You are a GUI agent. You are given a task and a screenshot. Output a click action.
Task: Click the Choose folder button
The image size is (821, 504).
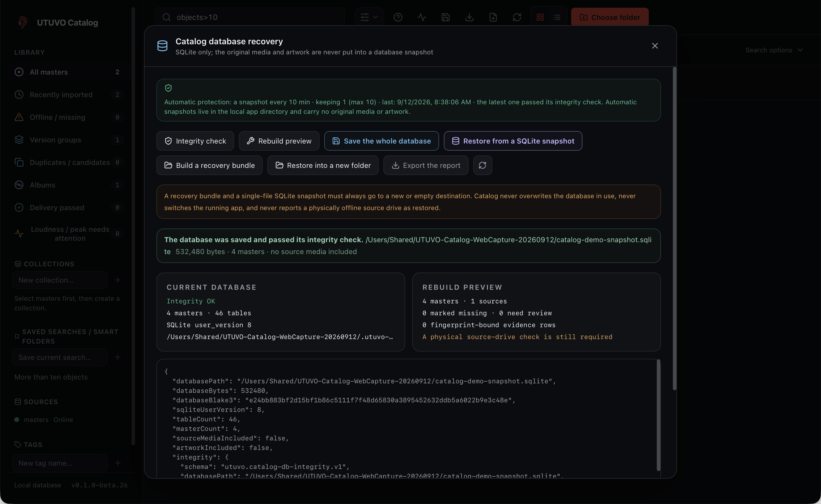pyautogui.click(x=610, y=17)
